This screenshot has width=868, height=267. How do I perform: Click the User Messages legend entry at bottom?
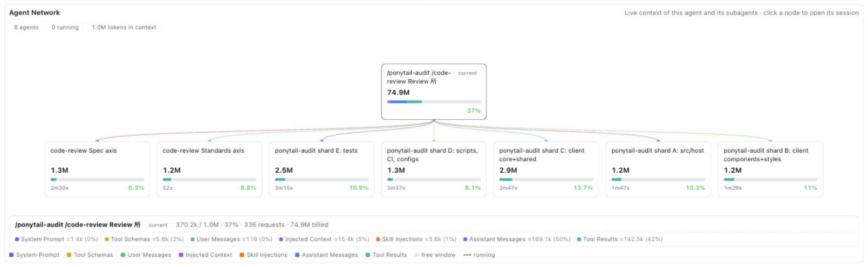[146, 255]
